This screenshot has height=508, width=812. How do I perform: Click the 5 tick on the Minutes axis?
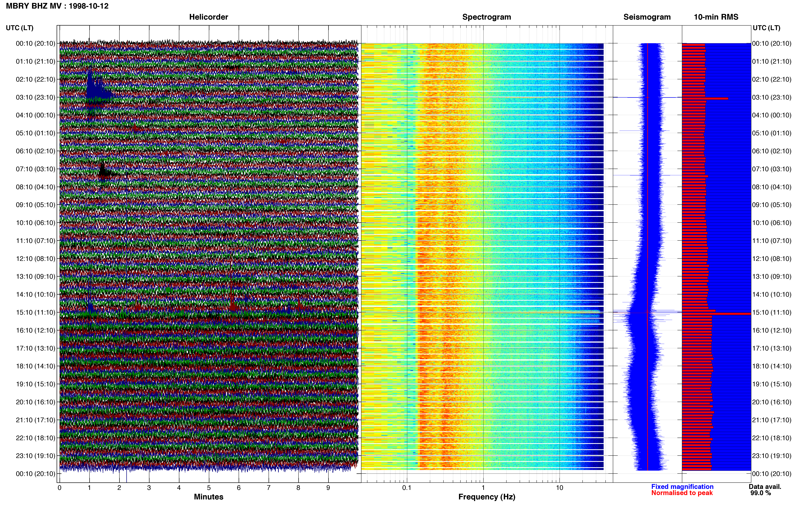pyautogui.click(x=209, y=487)
